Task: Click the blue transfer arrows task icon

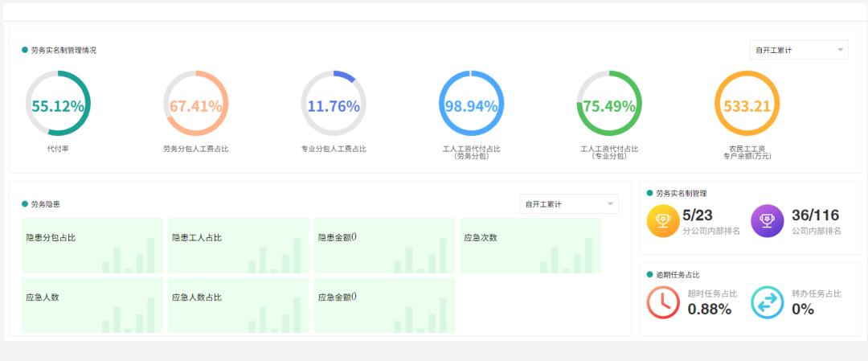Action: coord(767,302)
